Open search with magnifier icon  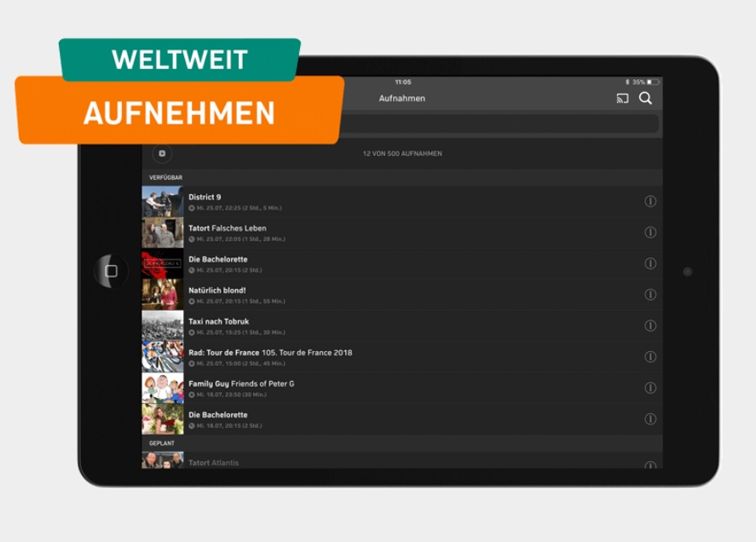[645, 98]
